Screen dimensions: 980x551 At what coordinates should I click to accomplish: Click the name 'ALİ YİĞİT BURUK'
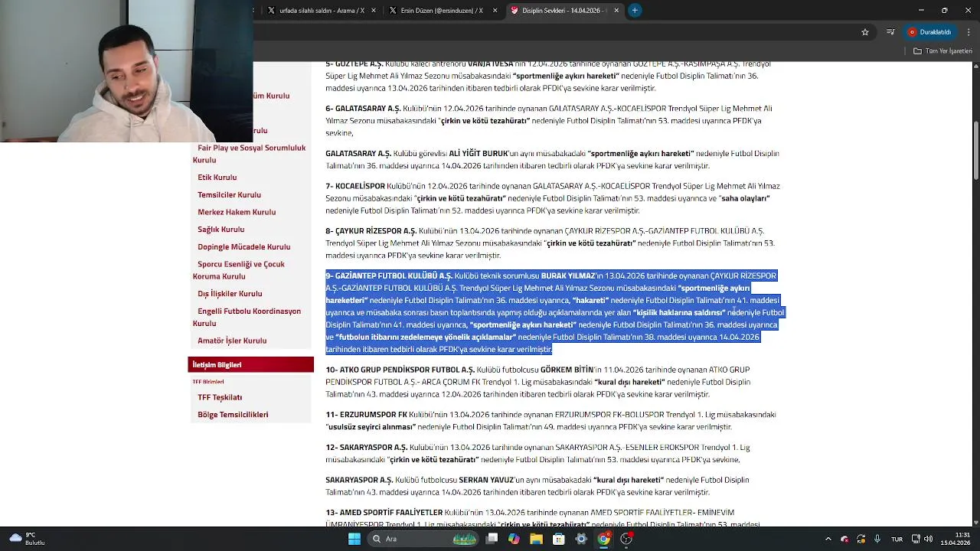click(479, 154)
